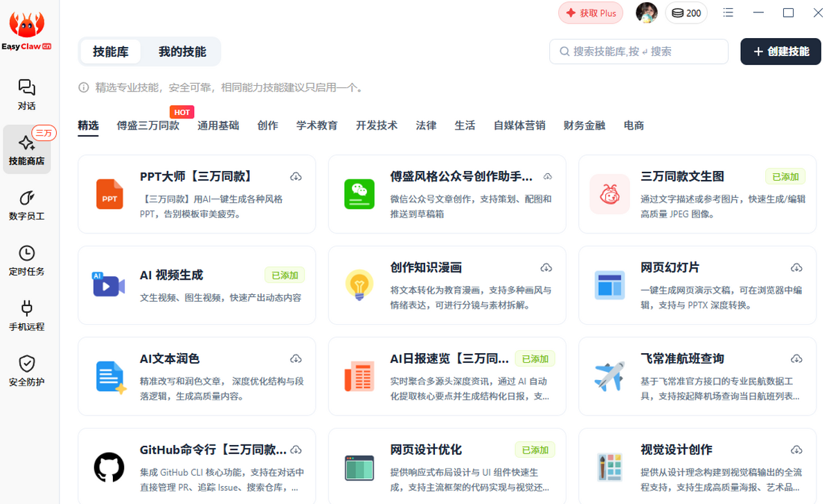This screenshot has height=504, width=831.
Task: Select the 傅盛三万同款 category tab
Action: [148, 125]
